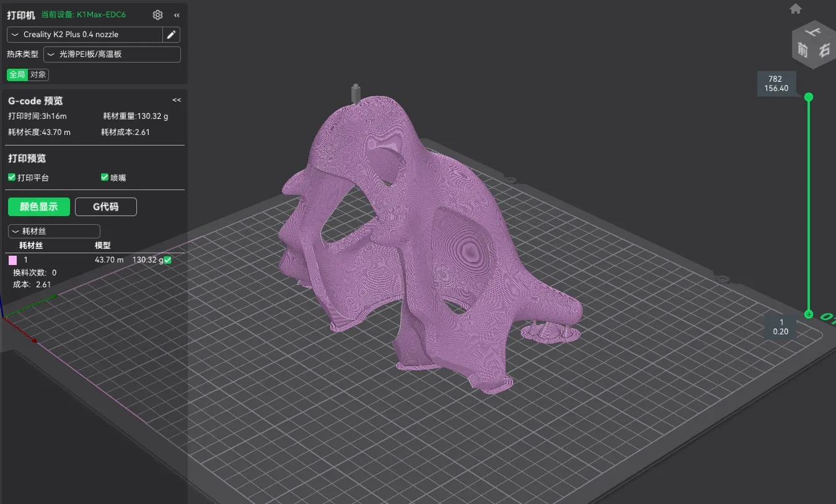Screen dimensions: 836x504
Task: Click the pink filament 1 color swatch
Action: point(12,260)
